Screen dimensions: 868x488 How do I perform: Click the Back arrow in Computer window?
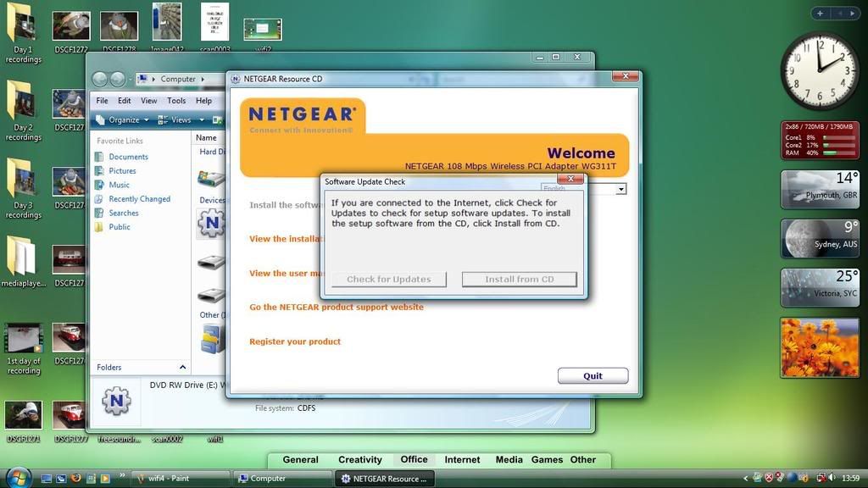pyautogui.click(x=100, y=79)
